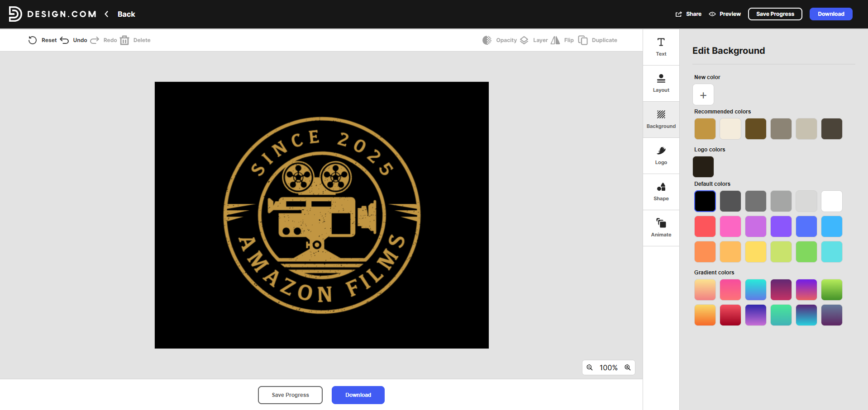This screenshot has height=410, width=868.
Task: Click Save Progress below the canvas
Action: 290,395
